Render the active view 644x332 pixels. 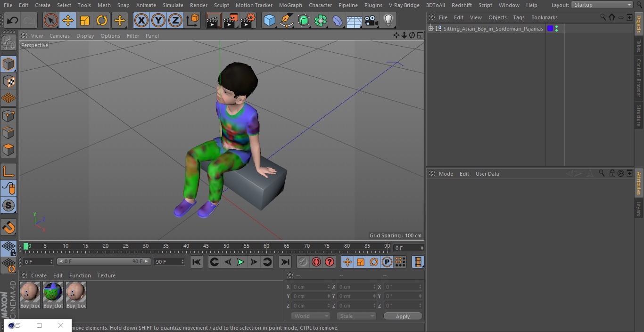coord(214,20)
